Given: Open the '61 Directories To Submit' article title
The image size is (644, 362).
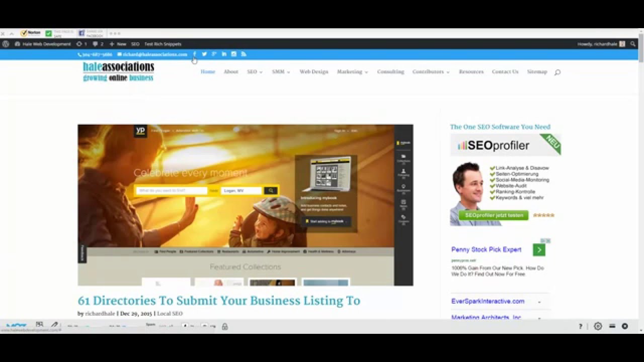Looking at the screenshot, I should pos(219,301).
